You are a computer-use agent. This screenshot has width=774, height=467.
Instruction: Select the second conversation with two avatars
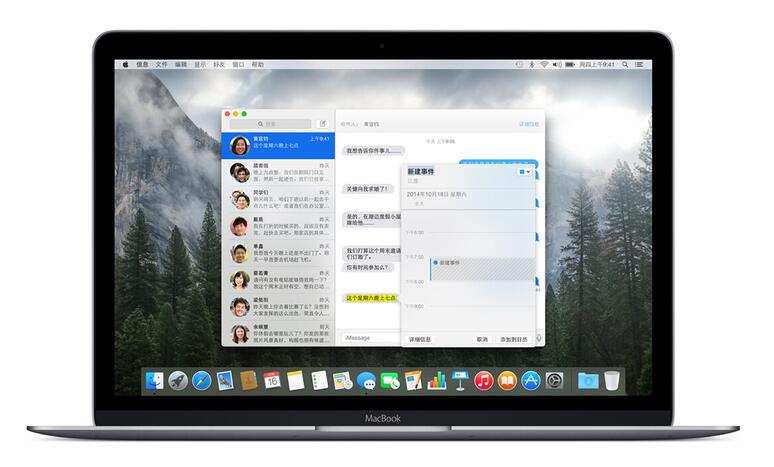(278, 172)
